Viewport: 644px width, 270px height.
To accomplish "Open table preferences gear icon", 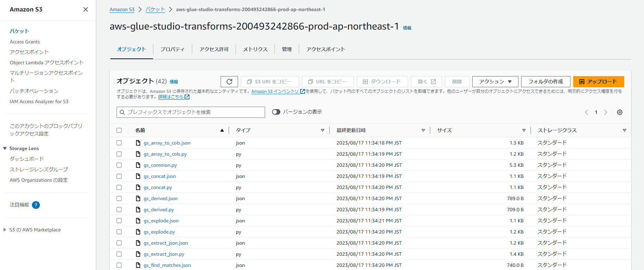I will [x=619, y=112].
